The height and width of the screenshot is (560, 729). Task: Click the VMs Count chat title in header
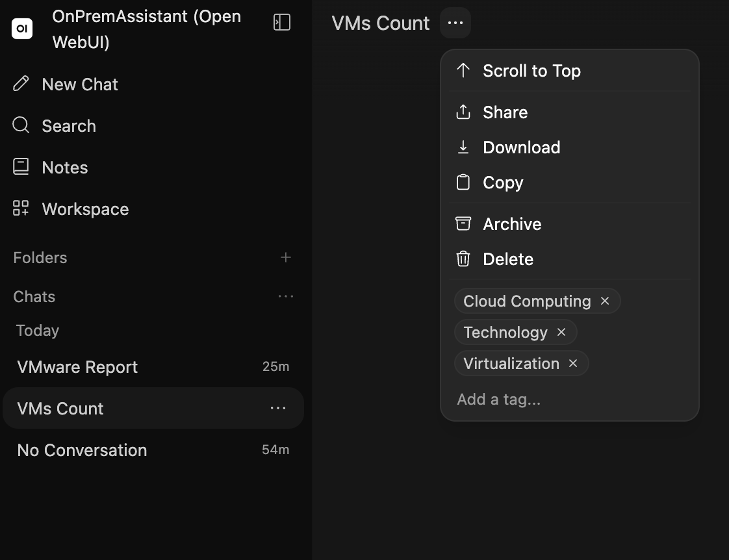[x=380, y=23]
